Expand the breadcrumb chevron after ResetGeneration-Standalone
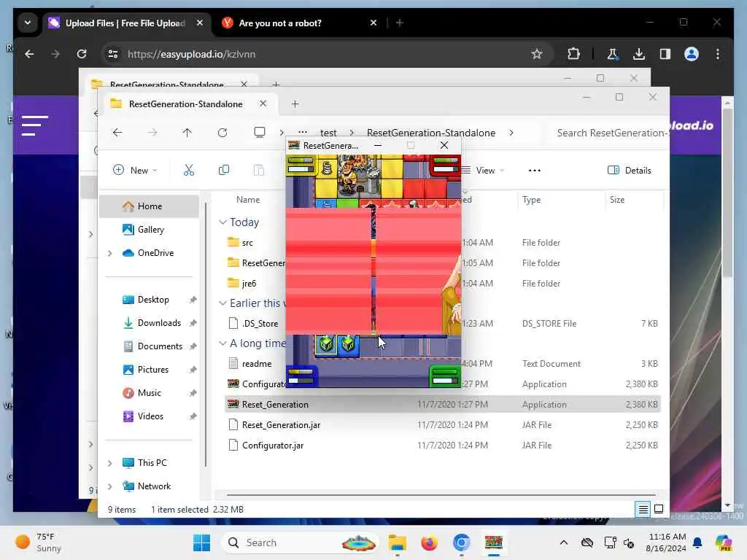Viewport: 747px width, 560px height. (511, 133)
